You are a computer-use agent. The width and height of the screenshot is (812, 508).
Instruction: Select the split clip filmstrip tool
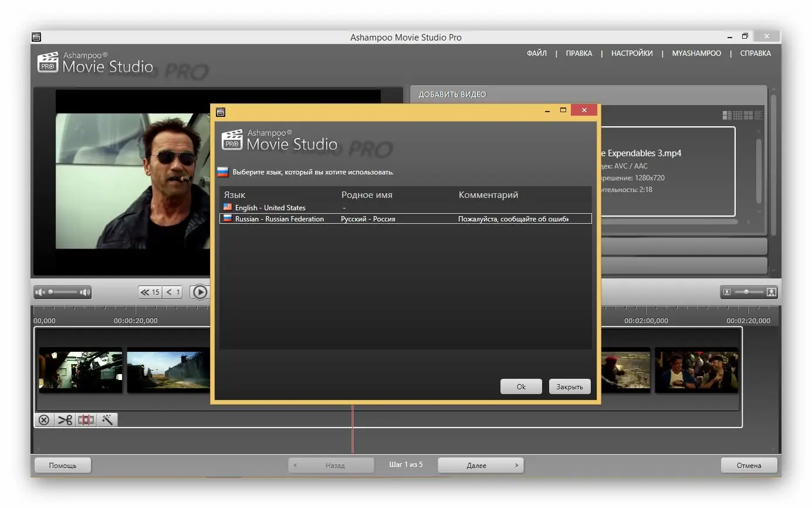tap(86, 420)
